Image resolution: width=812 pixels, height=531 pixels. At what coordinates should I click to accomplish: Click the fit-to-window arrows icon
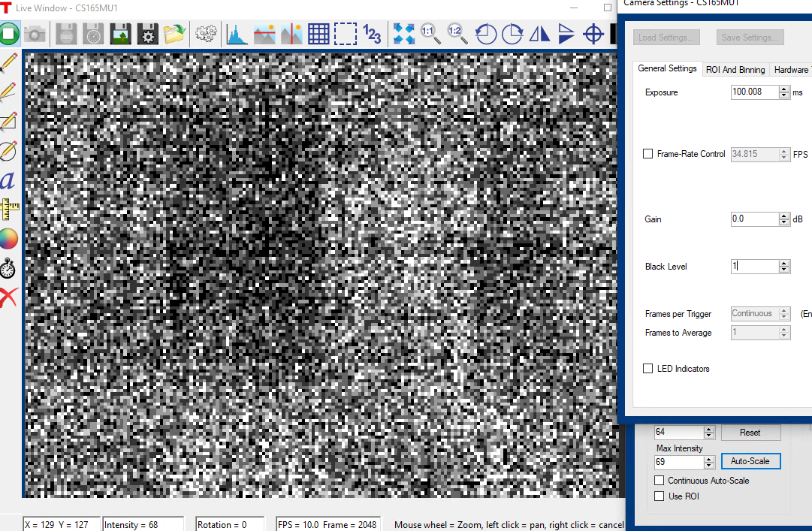404,34
